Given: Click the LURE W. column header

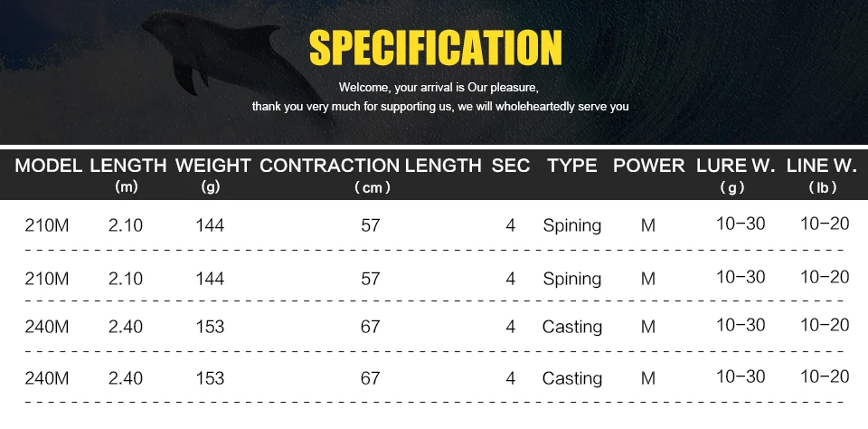Looking at the screenshot, I should coord(735,176).
